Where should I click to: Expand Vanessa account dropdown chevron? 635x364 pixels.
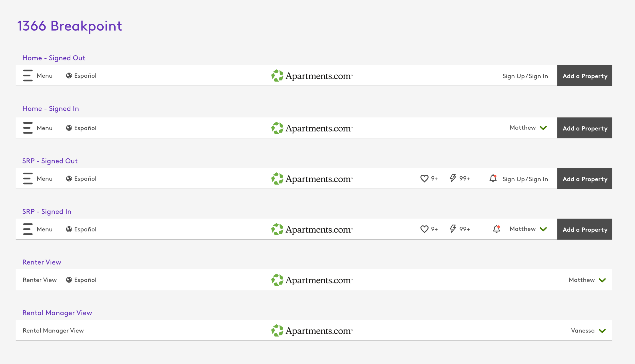602,331
